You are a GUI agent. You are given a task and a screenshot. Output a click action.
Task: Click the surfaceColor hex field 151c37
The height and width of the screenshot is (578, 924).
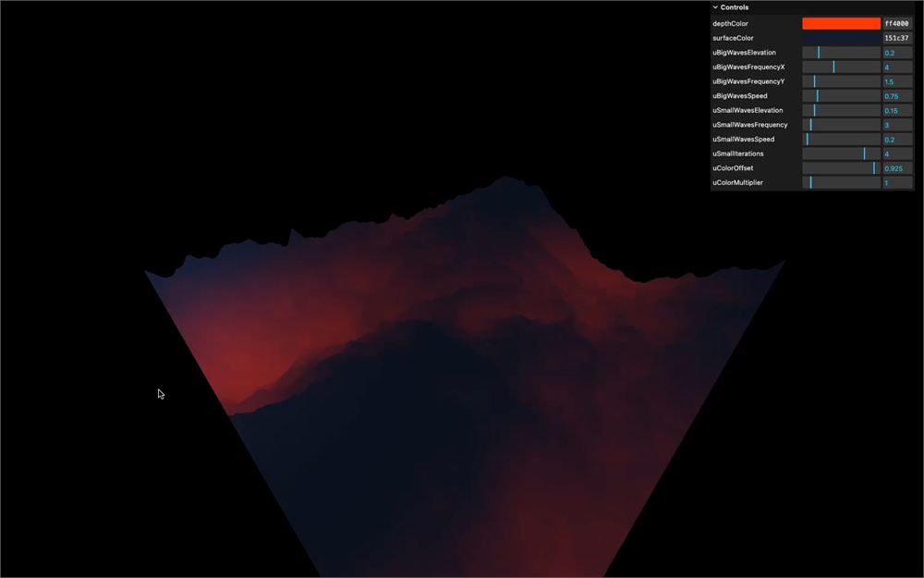(897, 38)
